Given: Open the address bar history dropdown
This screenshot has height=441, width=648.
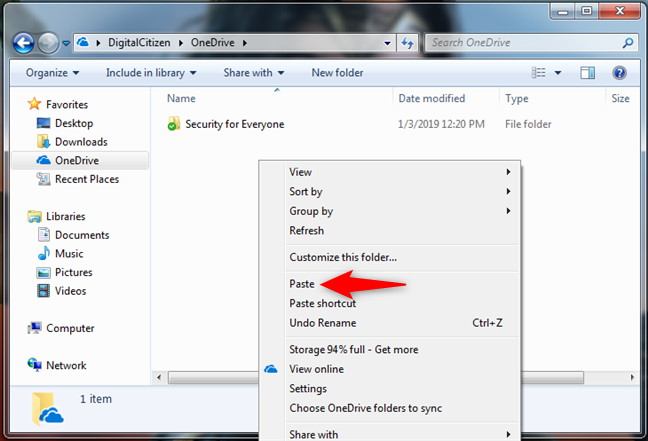Looking at the screenshot, I should coord(387,43).
